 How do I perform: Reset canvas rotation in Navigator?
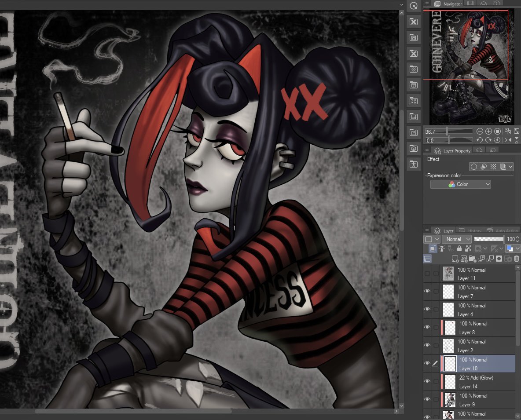(x=497, y=140)
